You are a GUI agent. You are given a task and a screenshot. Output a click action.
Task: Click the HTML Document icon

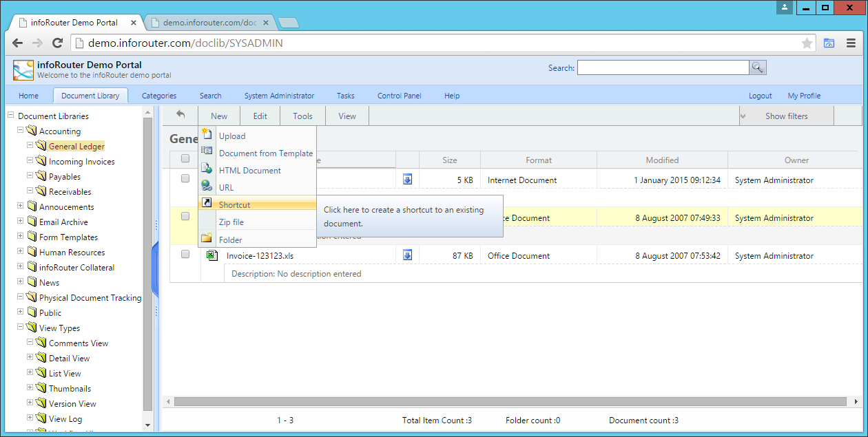[207, 169]
